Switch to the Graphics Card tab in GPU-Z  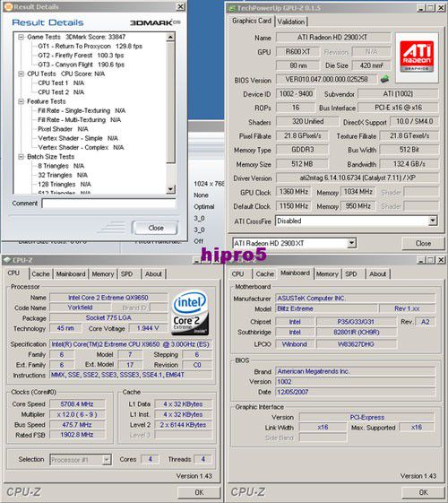tap(252, 21)
